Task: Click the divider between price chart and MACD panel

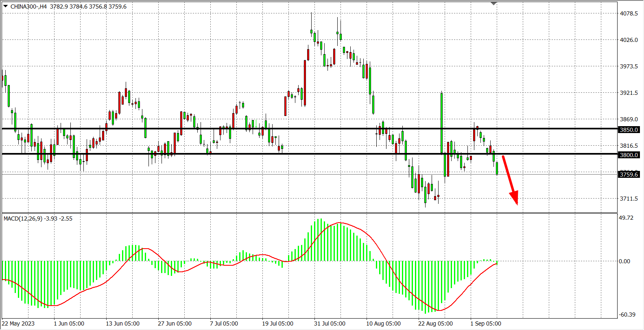Action: tap(309, 213)
